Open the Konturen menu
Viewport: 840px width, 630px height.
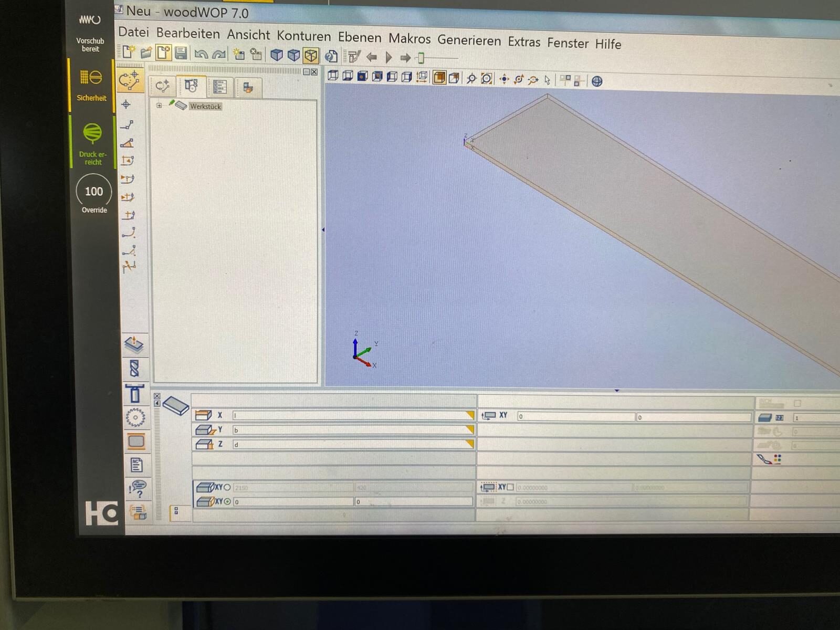[x=304, y=36]
